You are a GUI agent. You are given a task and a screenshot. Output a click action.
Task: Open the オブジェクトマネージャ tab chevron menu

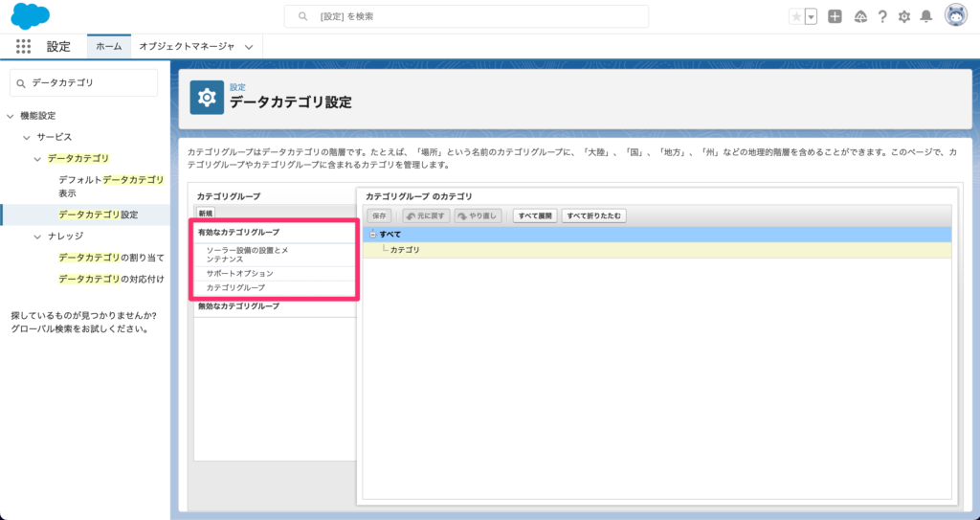point(249,47)
